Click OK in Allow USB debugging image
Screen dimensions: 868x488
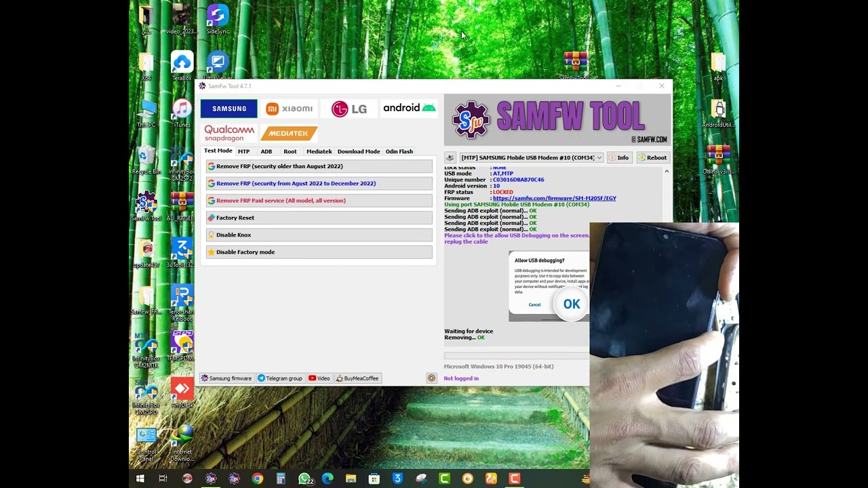click(x=572, y=304)
